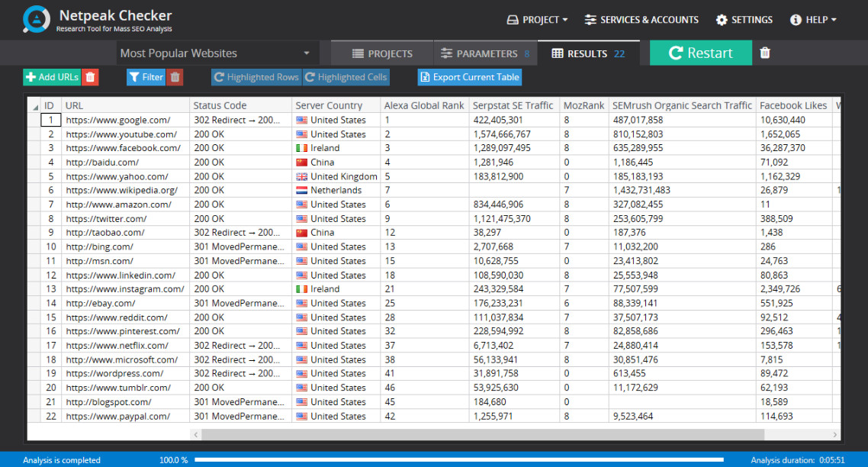
Task: Select the http://www.amazon.com/ URL cell
Action: [126, 205]
